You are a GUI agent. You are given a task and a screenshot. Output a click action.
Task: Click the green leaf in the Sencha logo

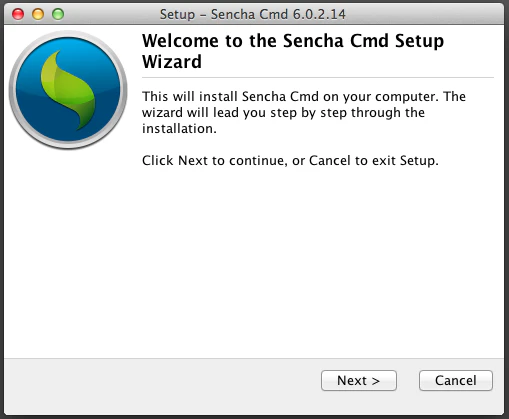pyautogui.click(x=68, y=90)
